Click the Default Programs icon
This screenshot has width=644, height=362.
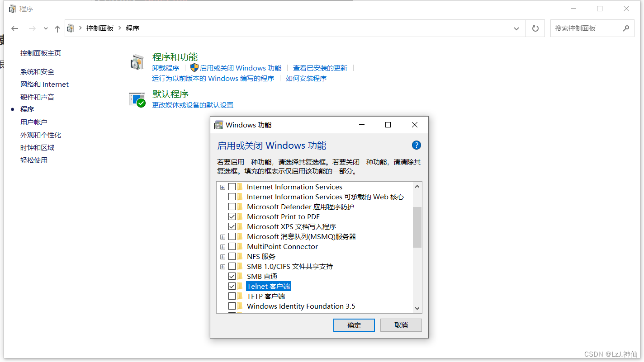137,99
